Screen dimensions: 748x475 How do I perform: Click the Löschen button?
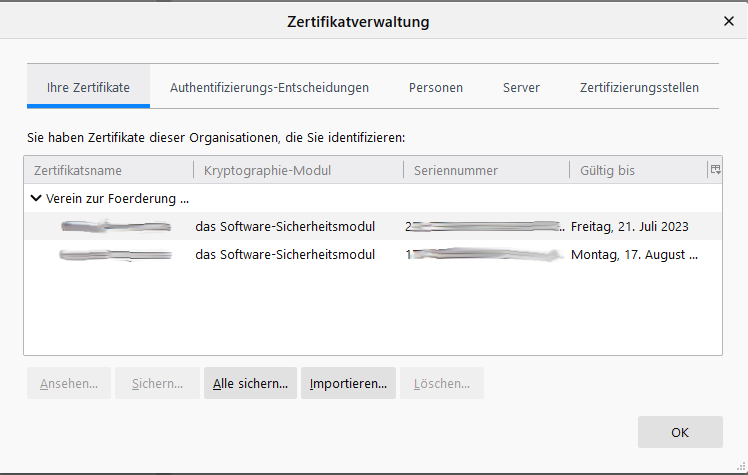pyautogui.click(x=442, y=383)
